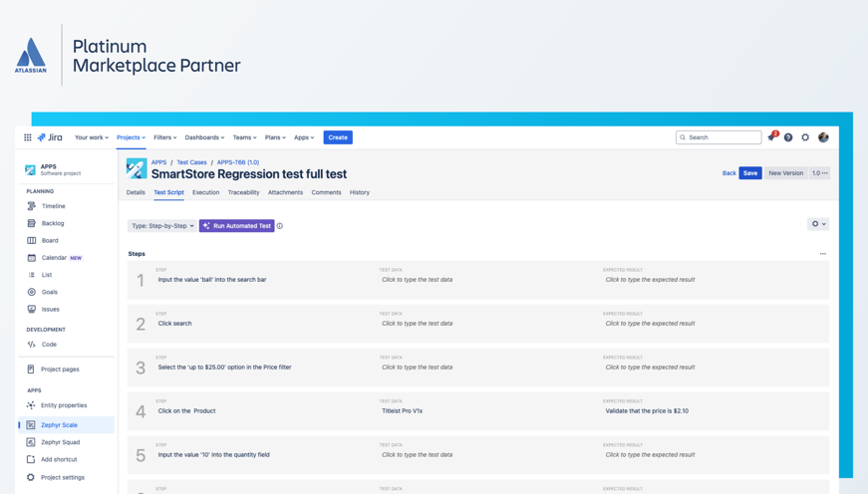This screenshot has height=494, width=868.
Task: Click into the Search field
Action: (x=719, y=137)
